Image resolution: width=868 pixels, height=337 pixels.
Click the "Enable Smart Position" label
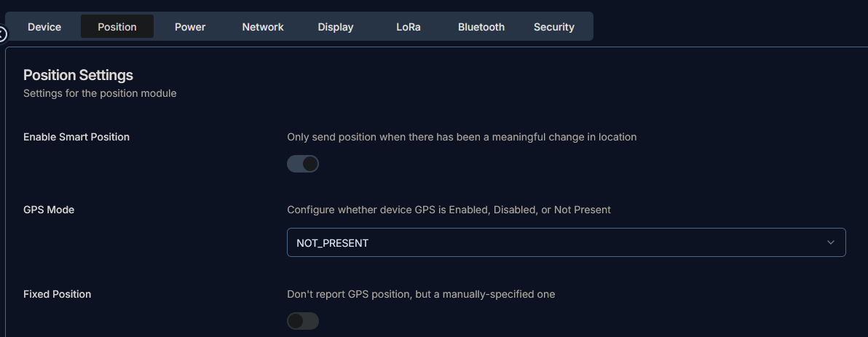tap(76, 137)
